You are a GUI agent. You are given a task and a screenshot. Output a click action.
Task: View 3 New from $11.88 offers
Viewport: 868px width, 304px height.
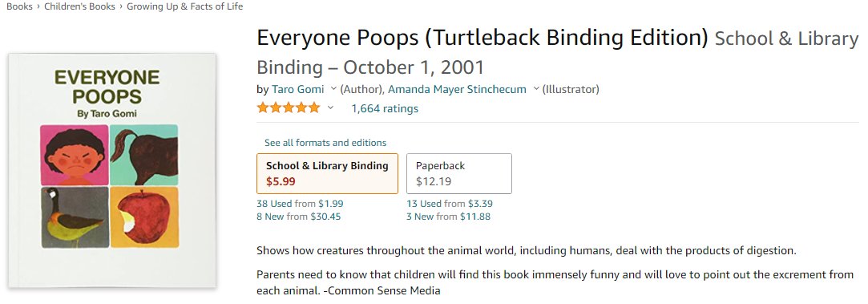pos(448,217)
